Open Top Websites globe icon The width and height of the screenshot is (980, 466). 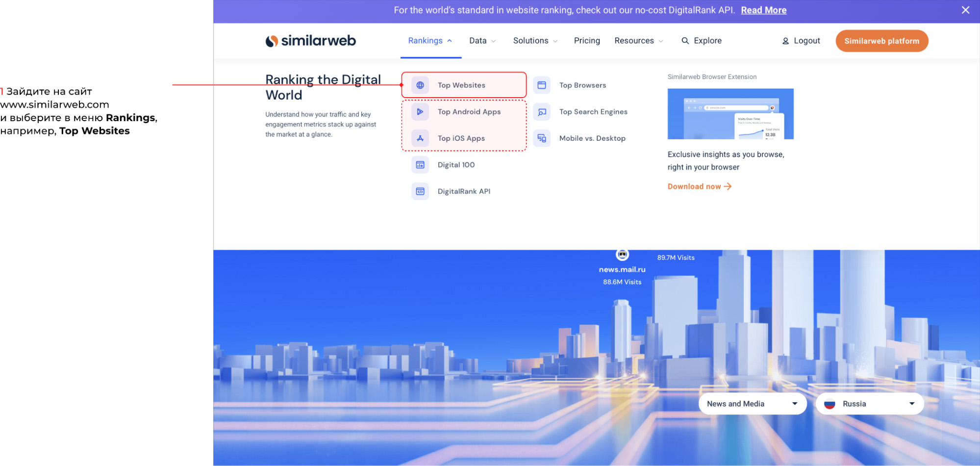pos(420,85)
